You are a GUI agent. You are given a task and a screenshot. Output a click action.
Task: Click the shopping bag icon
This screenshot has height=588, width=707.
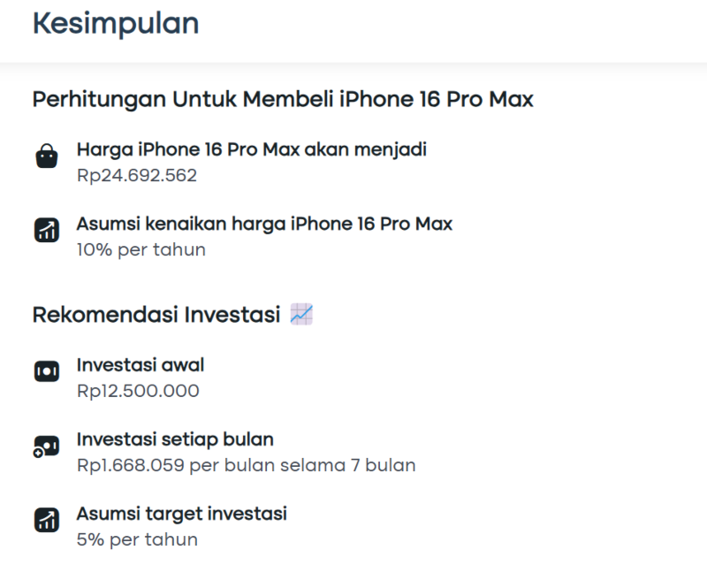point(47,157)
